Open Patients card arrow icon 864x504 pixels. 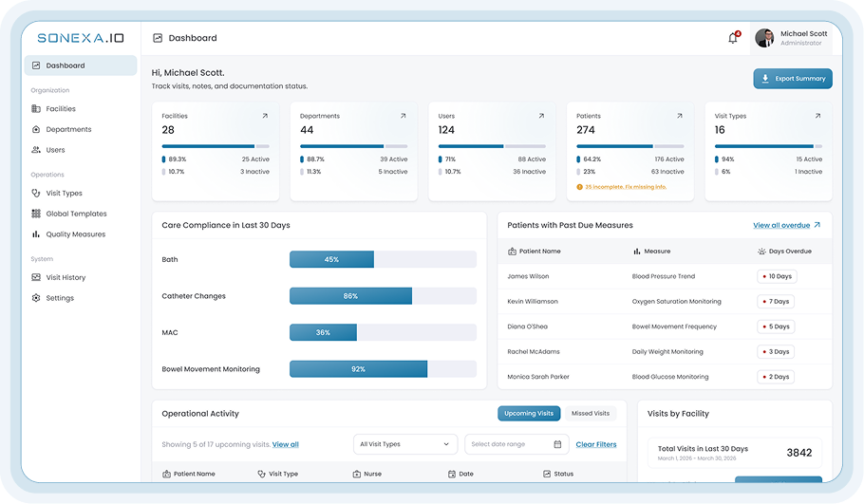680,116
